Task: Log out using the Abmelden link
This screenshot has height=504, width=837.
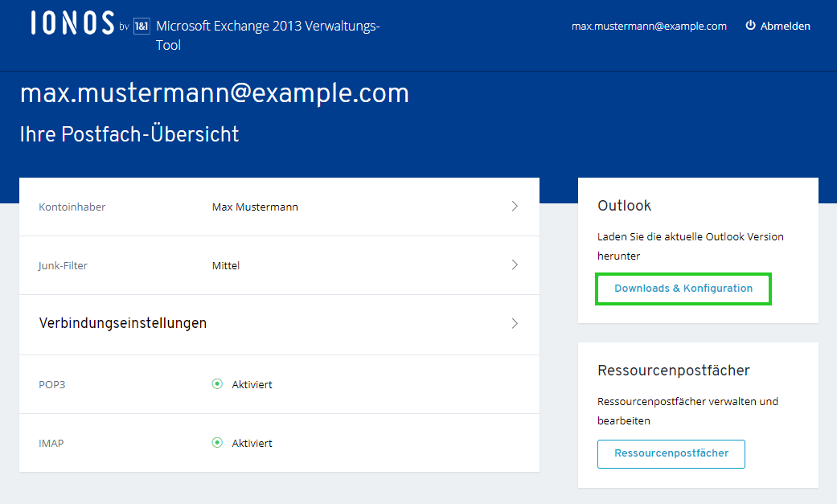Action: click(786, 26)
